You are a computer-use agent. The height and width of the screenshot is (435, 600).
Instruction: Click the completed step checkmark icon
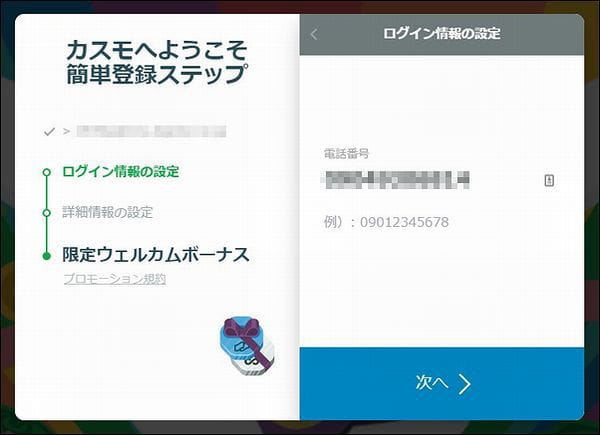point(49,132)
